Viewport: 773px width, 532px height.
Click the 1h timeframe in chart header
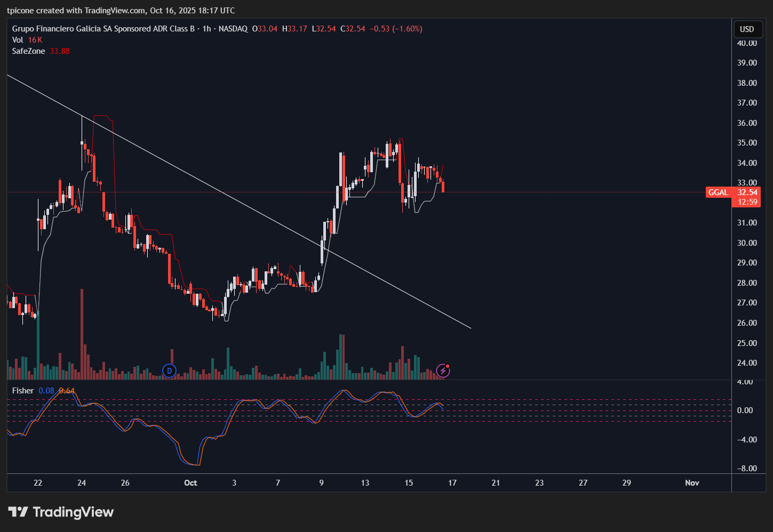206,29
